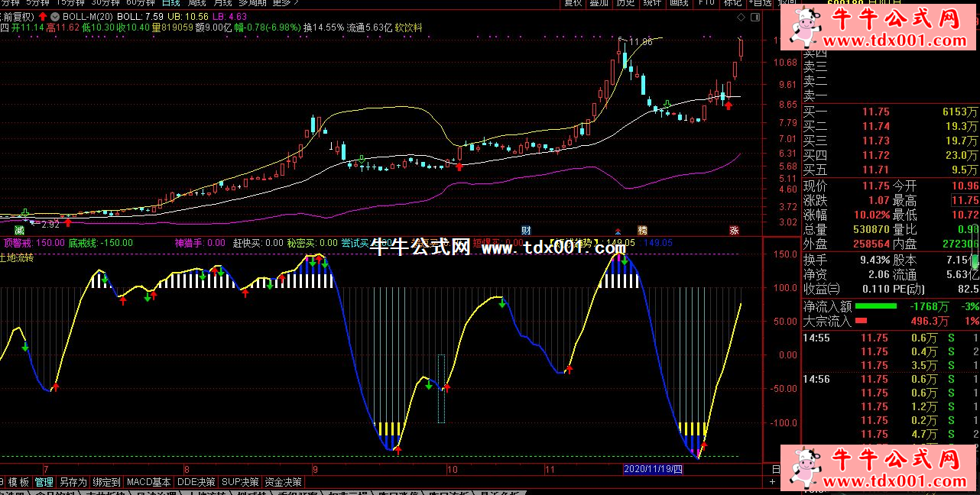Click the 14:55 tick trade row
This screenshot has height=495, width=980.
tap(891, 338)
